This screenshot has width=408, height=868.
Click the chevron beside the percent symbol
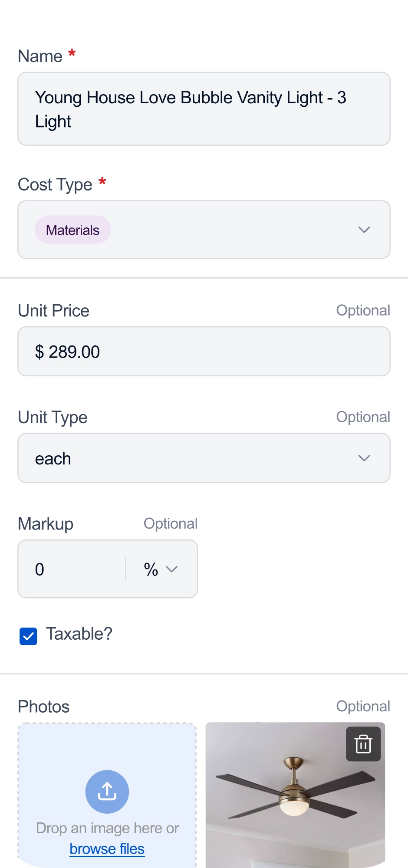pyautogui.click(x=172, y=569)
